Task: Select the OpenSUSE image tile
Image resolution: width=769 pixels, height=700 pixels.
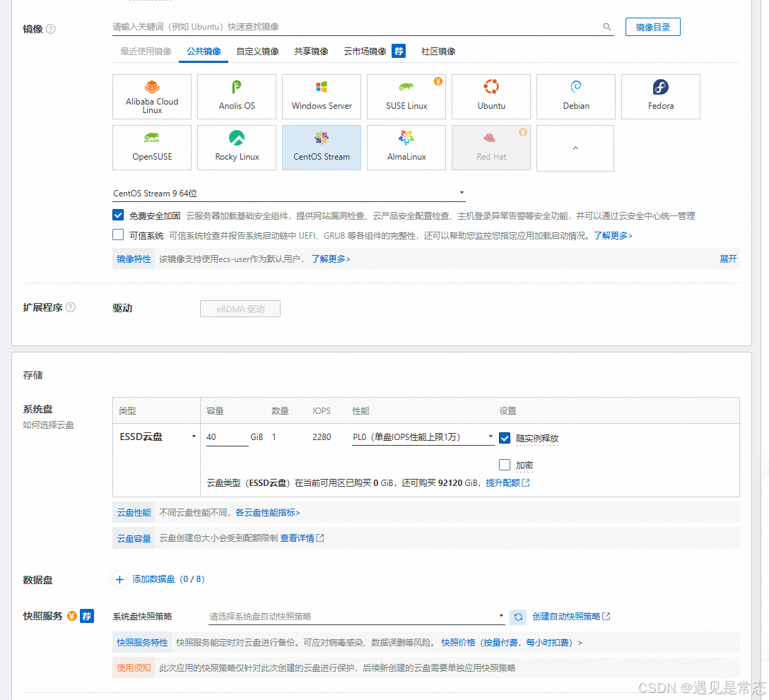Action: (151, 148)
